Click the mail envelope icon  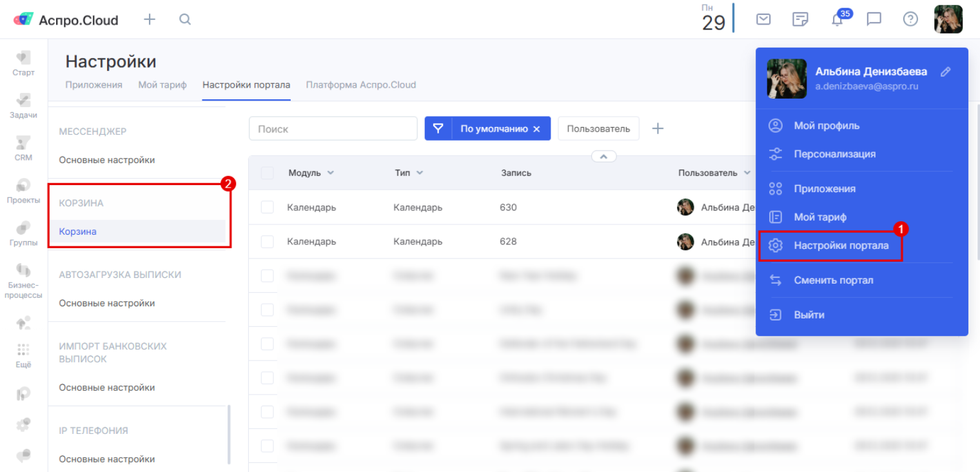click(763, 19)
